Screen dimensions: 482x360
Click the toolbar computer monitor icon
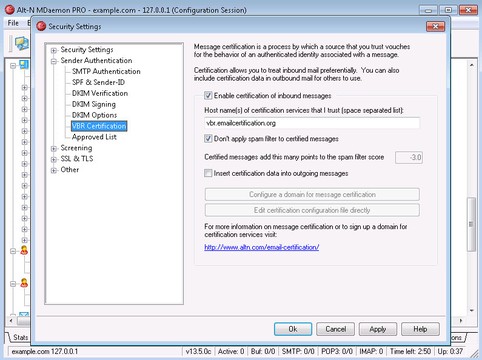click(x=22, y=43)
